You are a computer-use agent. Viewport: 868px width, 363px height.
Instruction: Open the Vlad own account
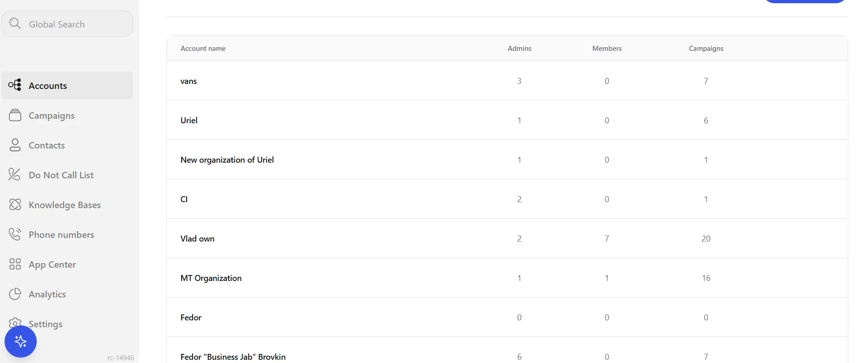coord(507,238)
